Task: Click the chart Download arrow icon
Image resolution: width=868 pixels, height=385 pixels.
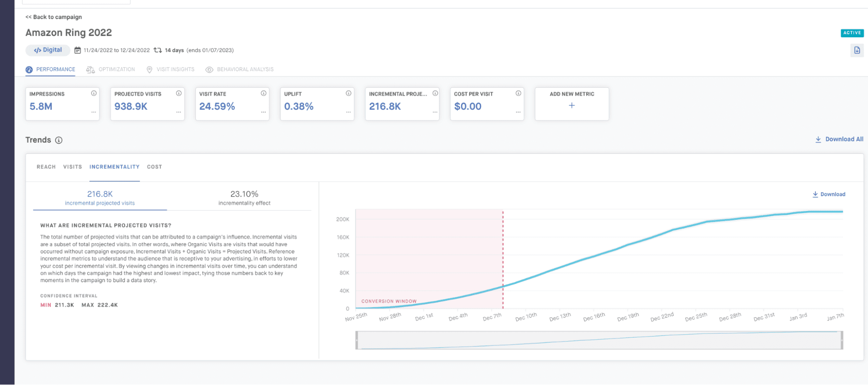Action: point(815,194)
